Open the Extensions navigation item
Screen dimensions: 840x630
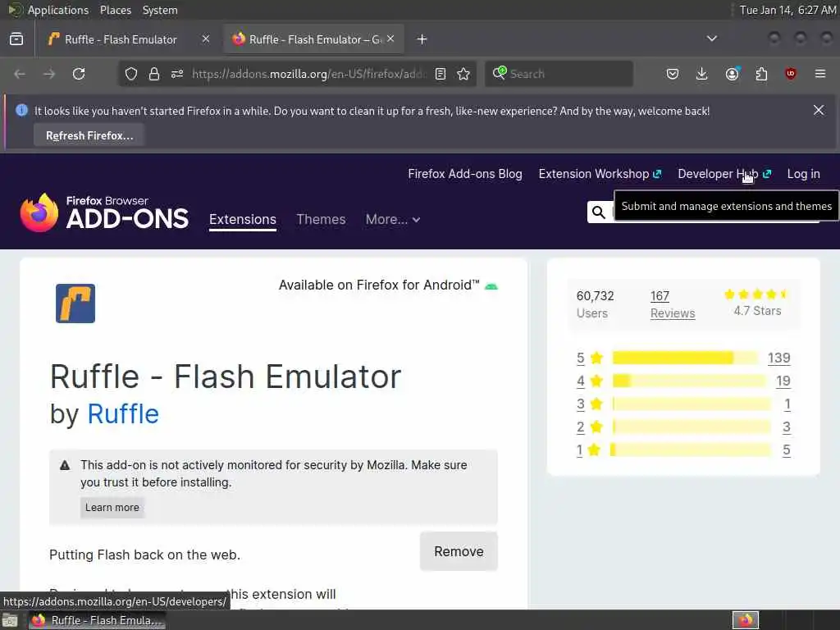pos(243,220)
